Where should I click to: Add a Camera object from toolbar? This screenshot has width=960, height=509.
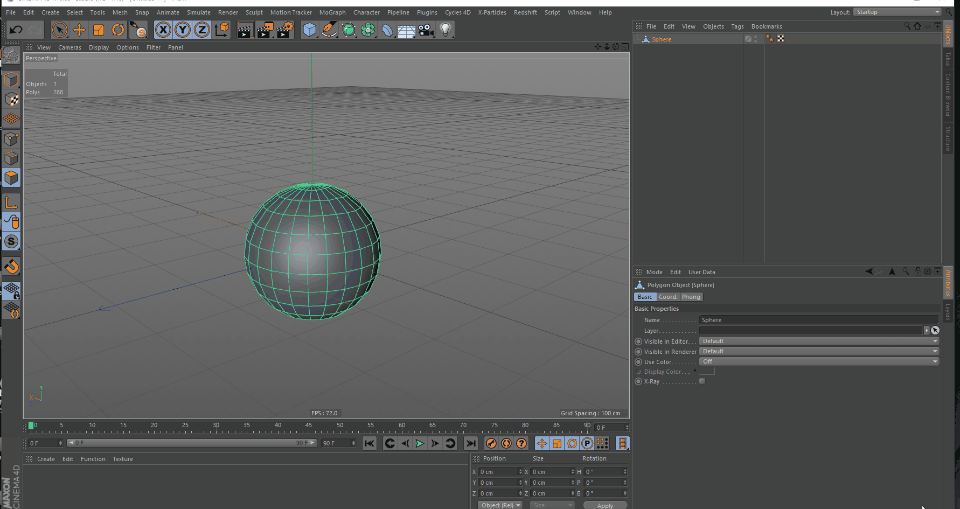pyautogui.click(x=426, y=30)
